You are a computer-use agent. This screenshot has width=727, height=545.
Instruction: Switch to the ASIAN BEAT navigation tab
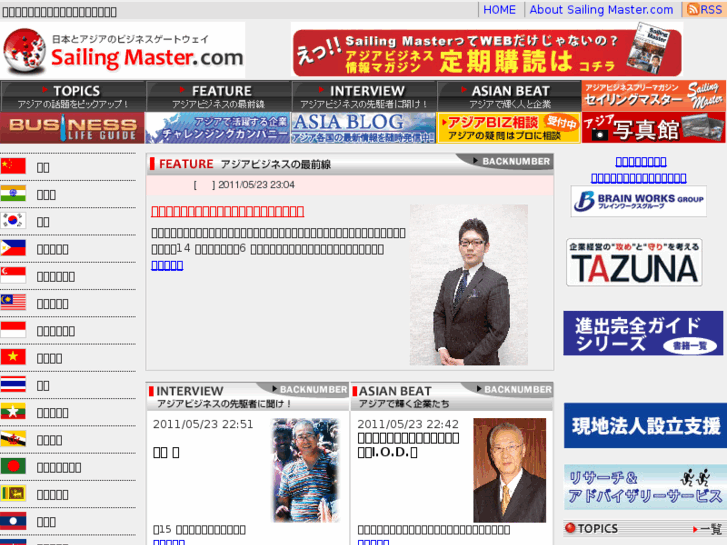(509, 96)
